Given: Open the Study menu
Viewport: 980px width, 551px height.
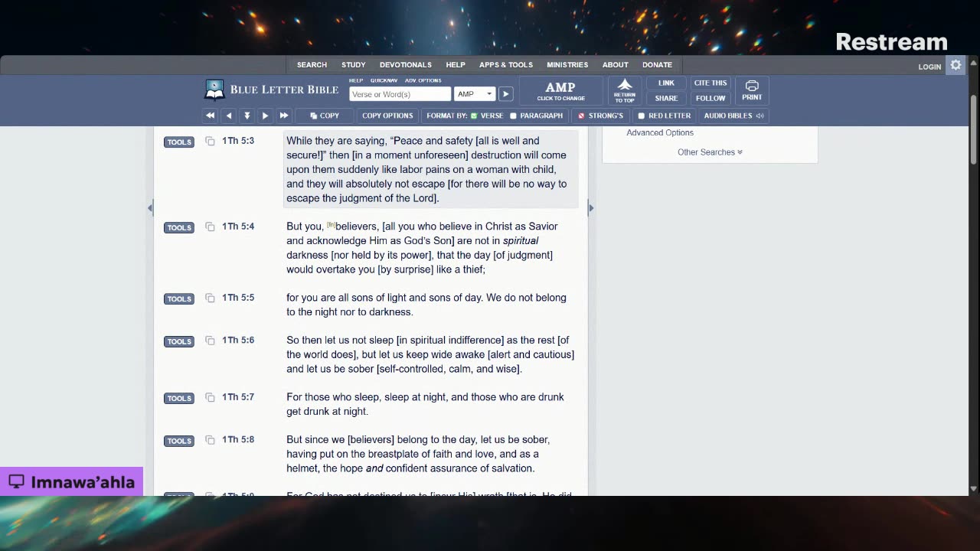Looking at the screenshot, I should coord(353,65).
